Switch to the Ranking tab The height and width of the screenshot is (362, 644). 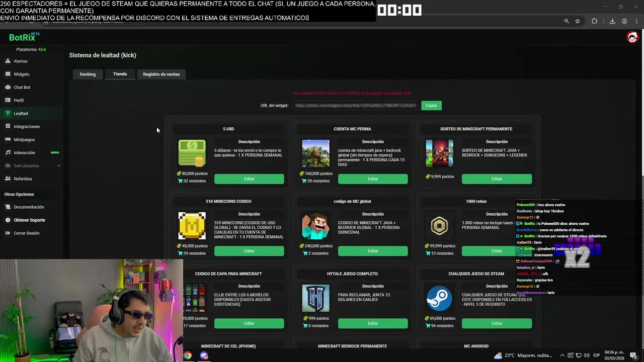click(88, 74)
